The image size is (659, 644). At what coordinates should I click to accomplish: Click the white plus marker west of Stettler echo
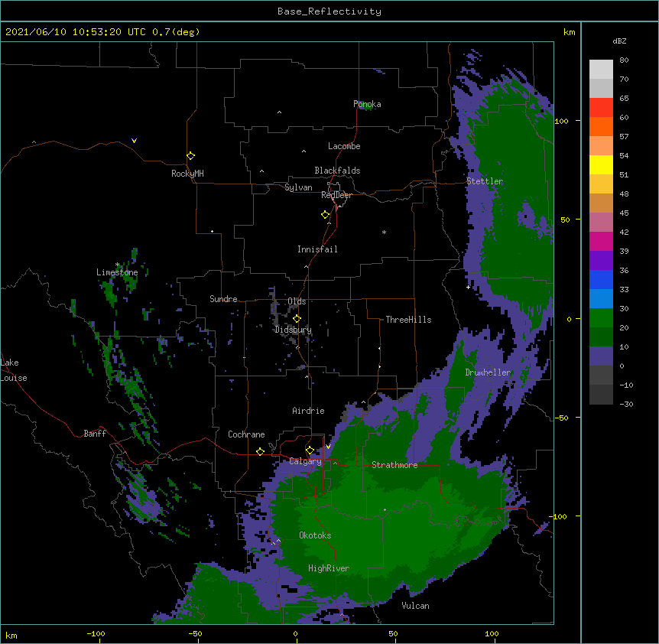(468, 287)
